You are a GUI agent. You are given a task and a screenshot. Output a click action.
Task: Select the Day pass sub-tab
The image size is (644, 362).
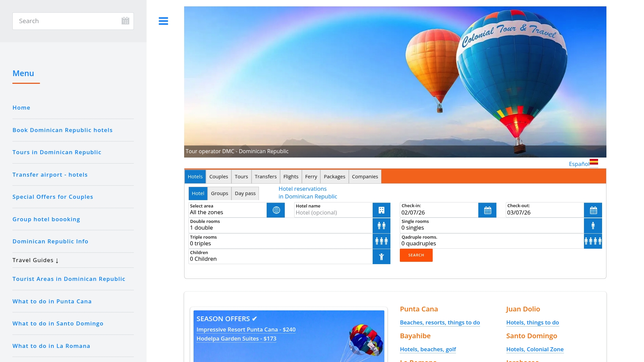click(245, 193)
